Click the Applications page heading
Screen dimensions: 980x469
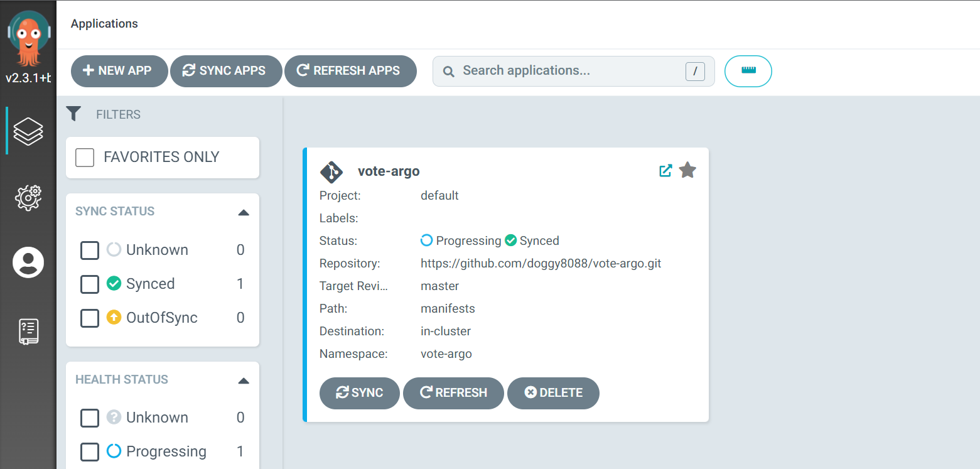coord(104,24)
